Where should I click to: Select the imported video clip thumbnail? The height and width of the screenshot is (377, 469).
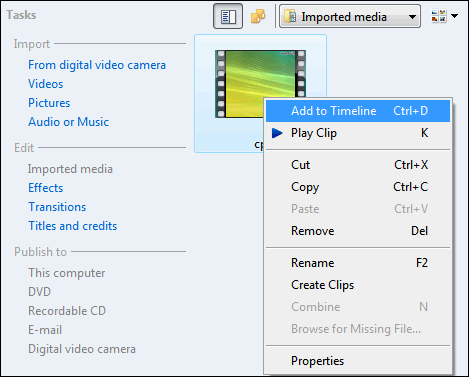click(260, 84)
